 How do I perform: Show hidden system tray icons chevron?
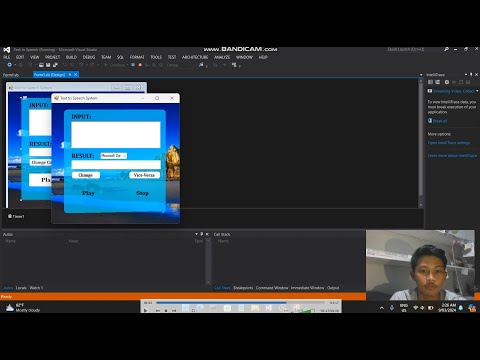point(382,308)
